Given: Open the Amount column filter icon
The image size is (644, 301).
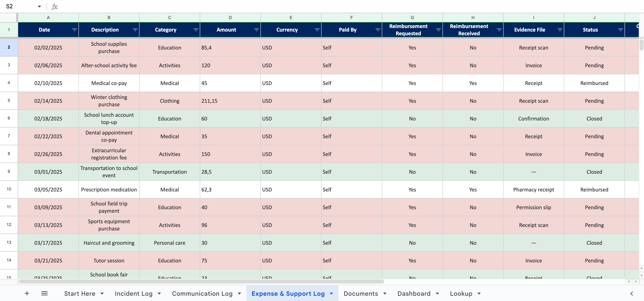Looking at the screenshot, I should click(x=256, y=30).
